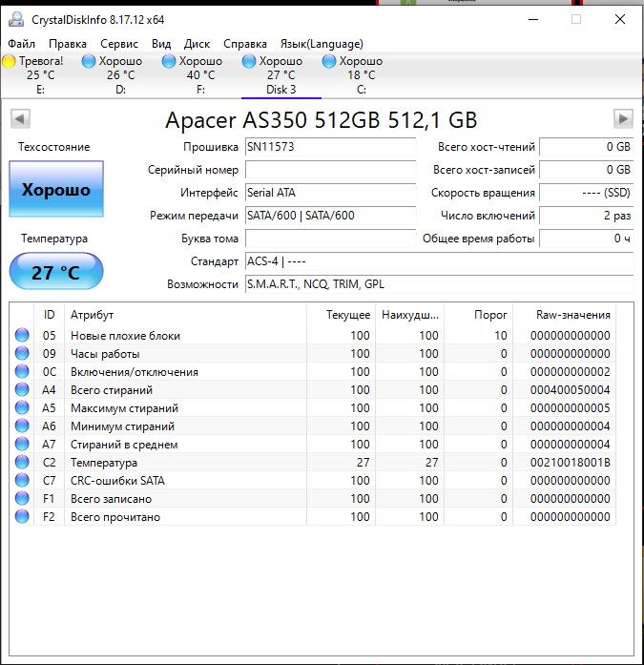Click the Общее время работы value 0 ч
Image resolution: width=644 pixels, height=665 pixels.
coord(587,239)
